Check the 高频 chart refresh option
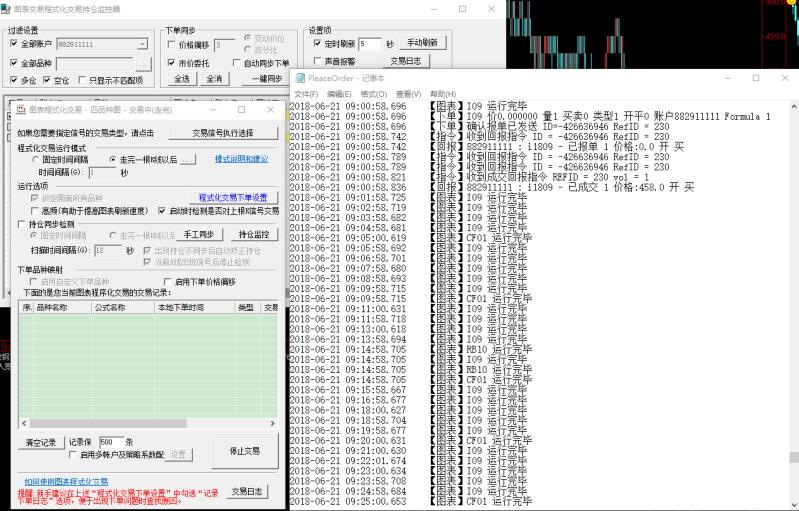799x511 pixels. click(36, 211)
